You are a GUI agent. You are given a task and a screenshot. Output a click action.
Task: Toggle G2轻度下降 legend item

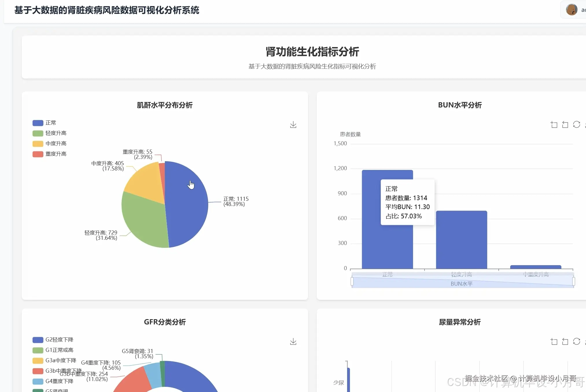(53, 340)
